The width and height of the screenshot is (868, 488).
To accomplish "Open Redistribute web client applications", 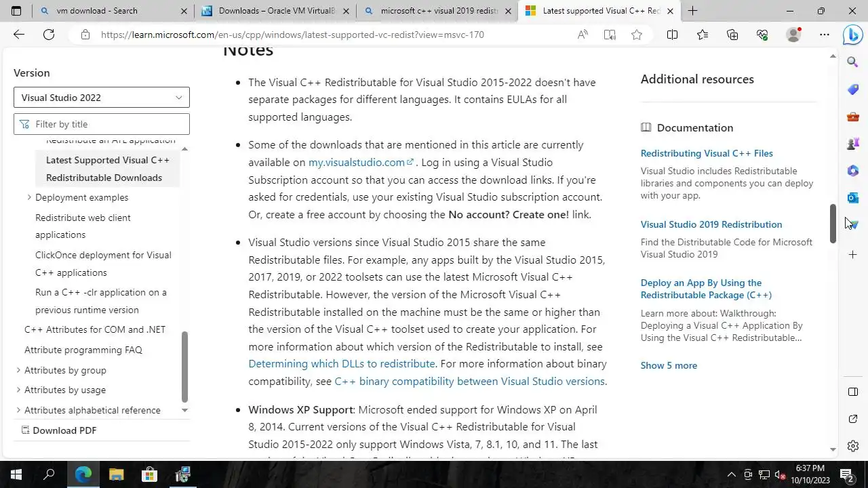I will click(83, 226).
